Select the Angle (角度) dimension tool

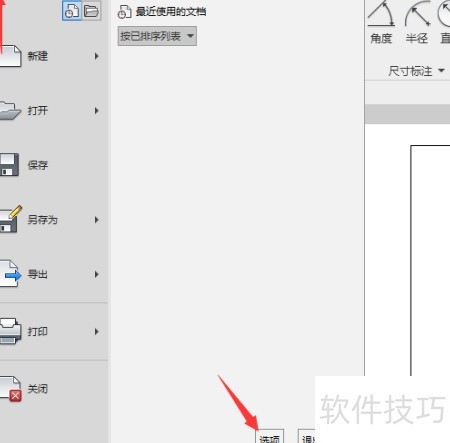click(x=381, y=23)
